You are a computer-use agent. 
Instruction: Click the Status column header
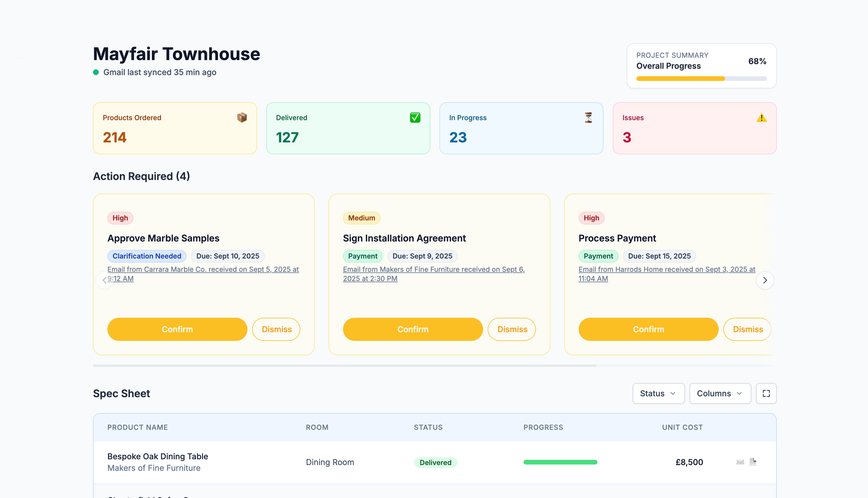click(428, 427)
